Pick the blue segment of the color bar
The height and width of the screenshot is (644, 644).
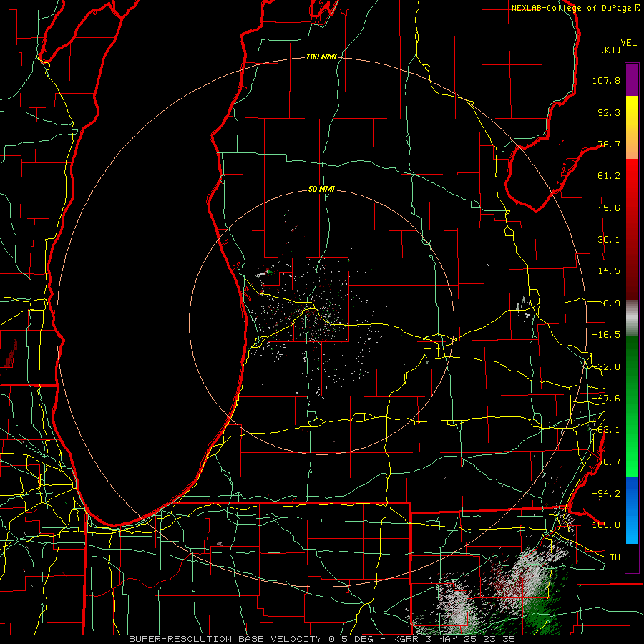coord(632,510)
